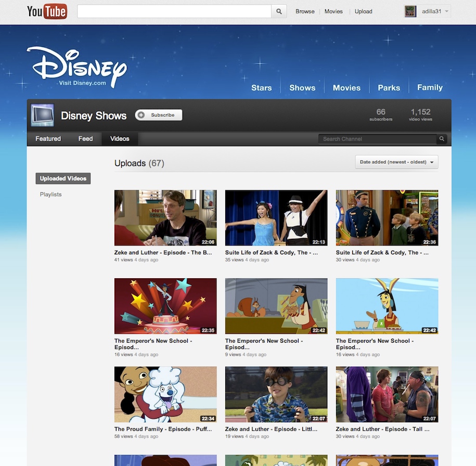Screen dimensions: 476x466
Task: Click title 'Zeke and Luther - Episode - The B...'
Action: point(163,253)
